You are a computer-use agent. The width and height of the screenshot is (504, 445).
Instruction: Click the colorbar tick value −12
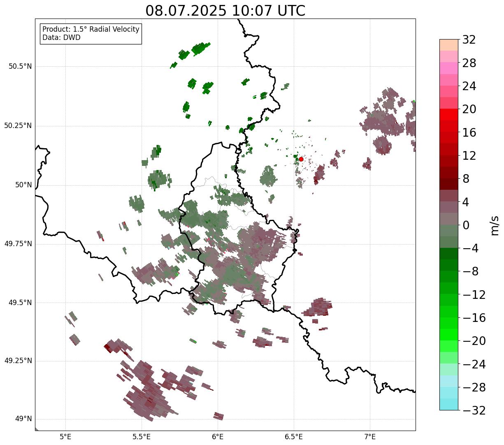[474, 295]
